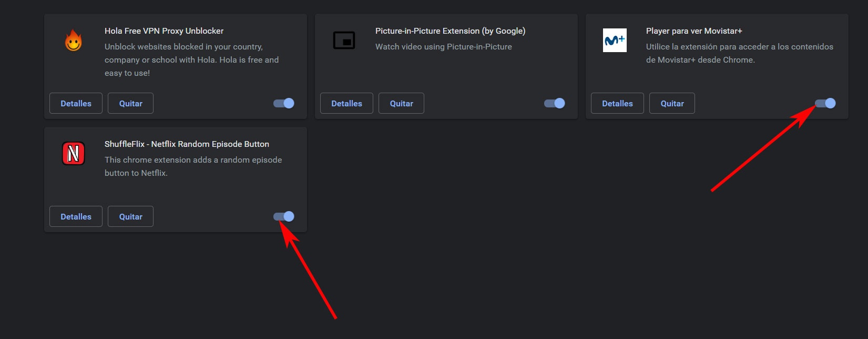Screen dimensions: 868x339
Task: Switch off the ShuffleFlix extension
Action: 284,216
